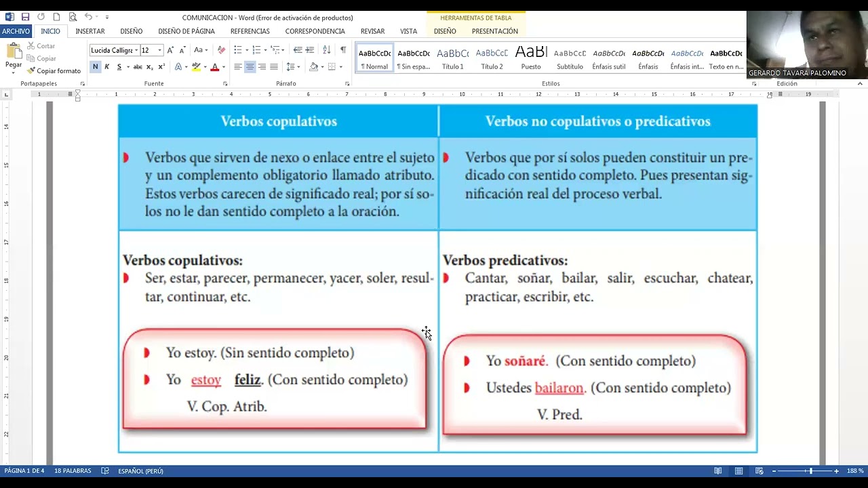This screenshot has height=488, width=868.
Task: Justify the text
Action: click(x=274, y=67)
